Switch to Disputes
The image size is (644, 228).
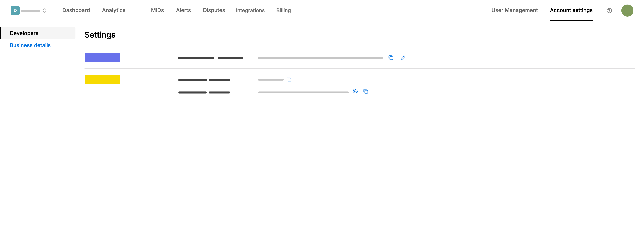click(x=214, y=10)
